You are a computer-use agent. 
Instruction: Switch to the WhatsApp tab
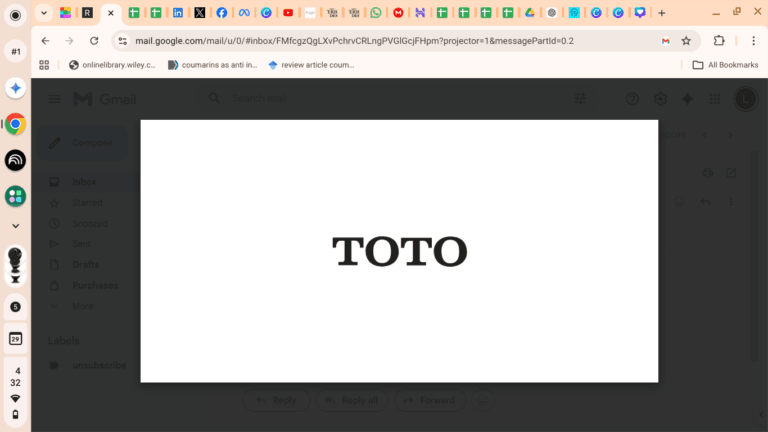click(x=375, y=13)
